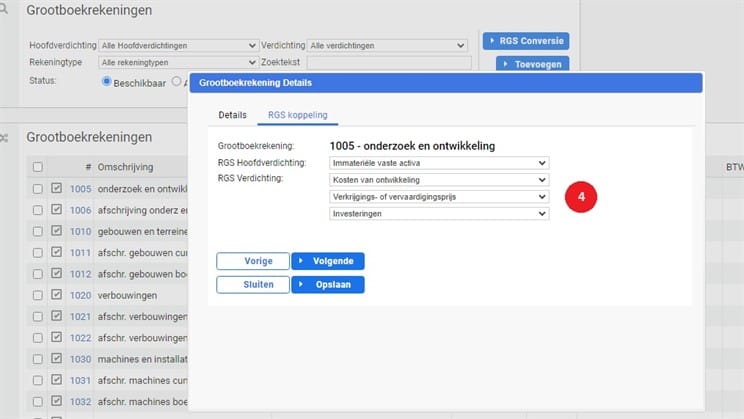Open account link 1011
Viewport: 744px width, 419px height.
point(80,253)
